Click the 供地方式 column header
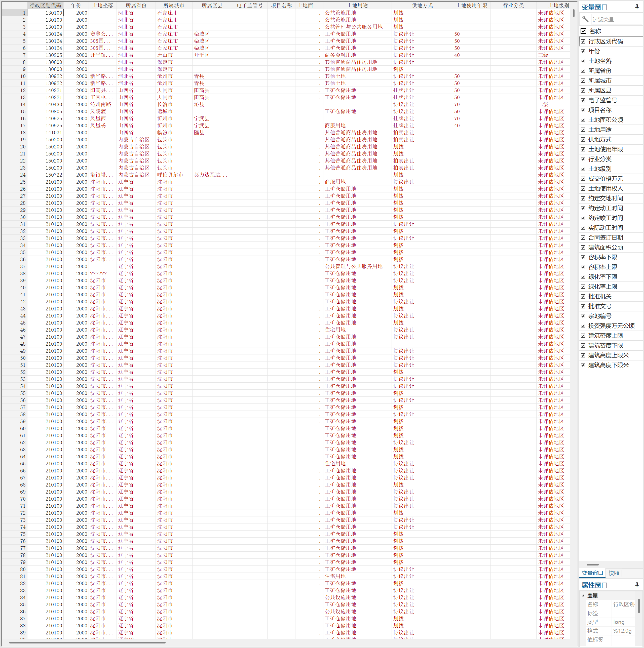 422,5
